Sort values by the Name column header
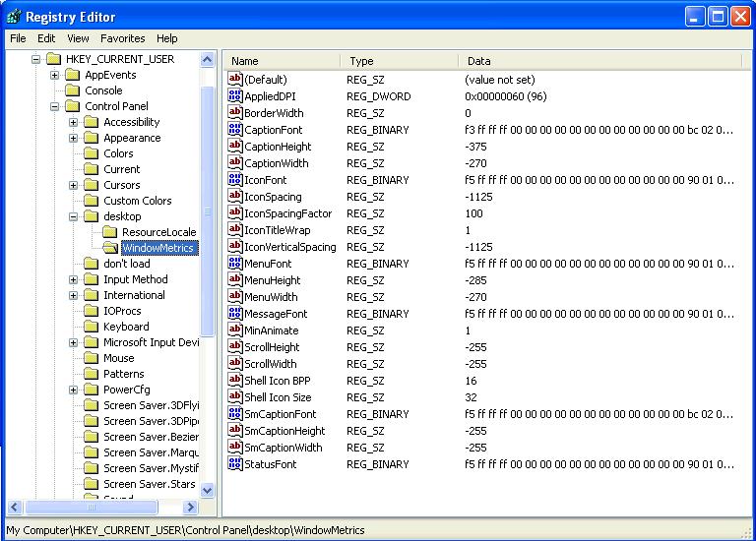756x541 pixels. tap(283, 61)
